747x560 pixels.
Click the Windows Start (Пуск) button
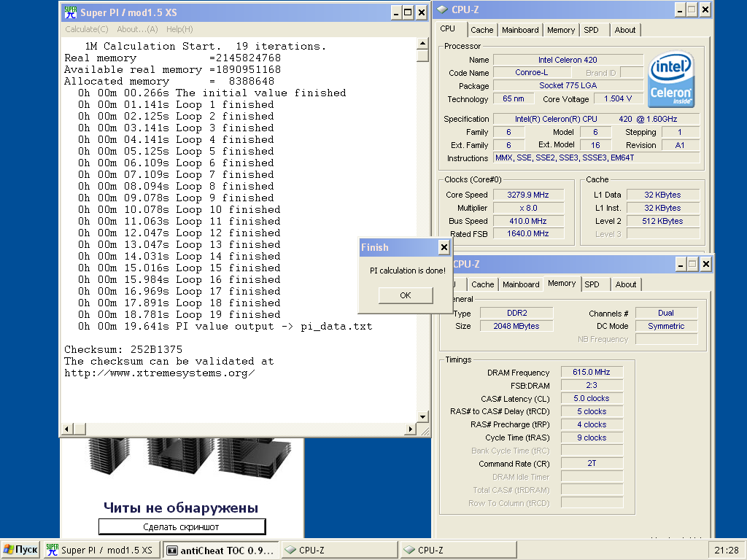tap(20, 550)
